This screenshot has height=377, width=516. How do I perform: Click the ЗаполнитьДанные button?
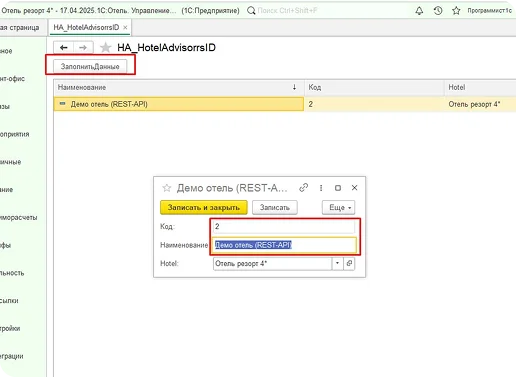[x=90, y=66]
